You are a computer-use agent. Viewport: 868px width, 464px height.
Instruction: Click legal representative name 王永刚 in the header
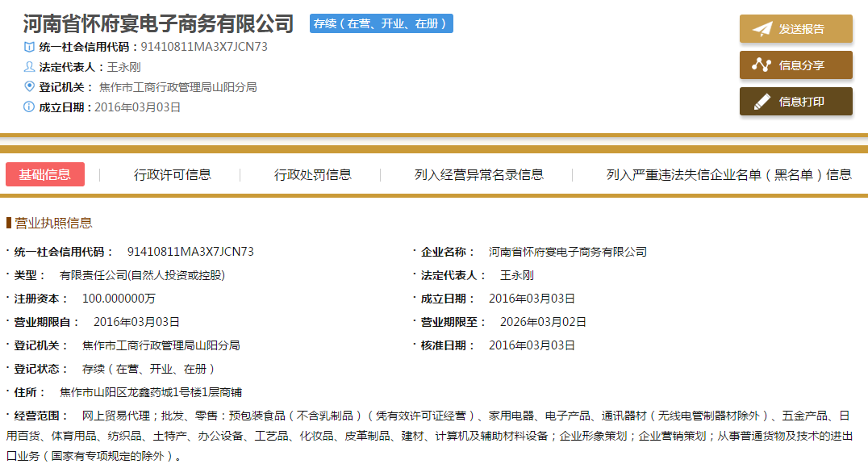click(x=124, y=67)
